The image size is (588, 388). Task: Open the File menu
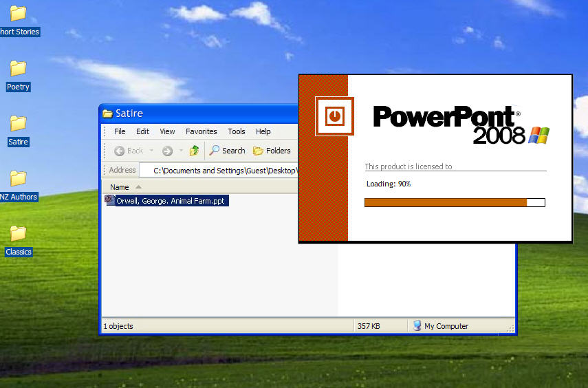(120, 131)
